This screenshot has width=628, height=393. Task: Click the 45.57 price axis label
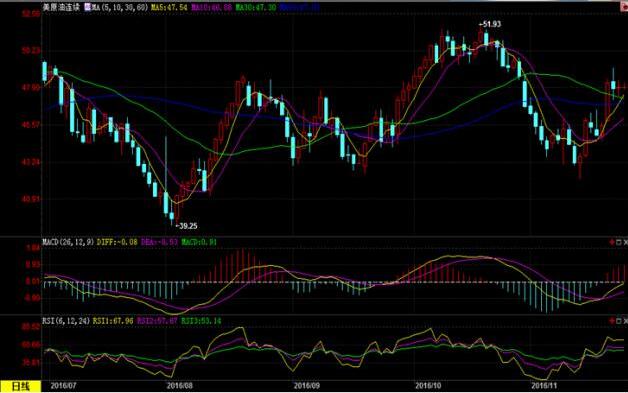tap(31, 125)
